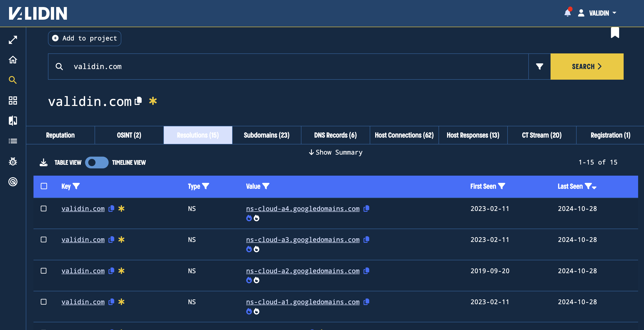Copy the key in the ns-cloud-a4 row

click(111, 208)
